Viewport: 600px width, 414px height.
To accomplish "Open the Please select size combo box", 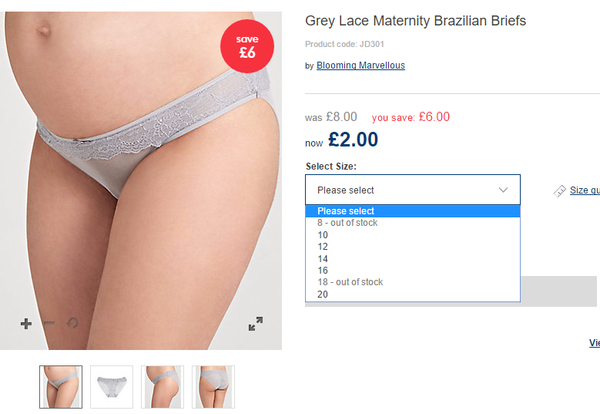I will tap(413, 190).
